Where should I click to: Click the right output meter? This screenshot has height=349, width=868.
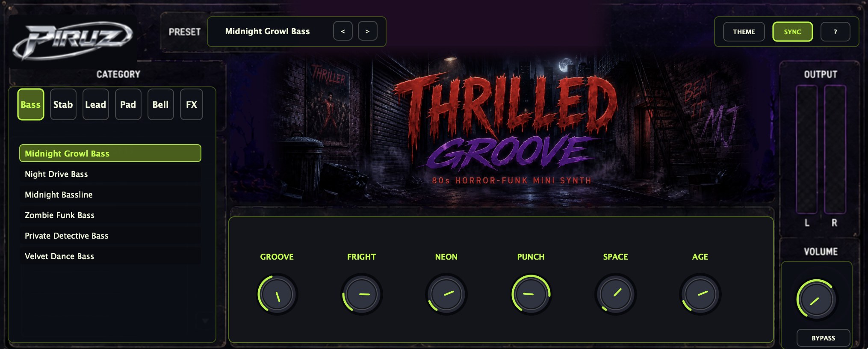click(x=835, y=149)
